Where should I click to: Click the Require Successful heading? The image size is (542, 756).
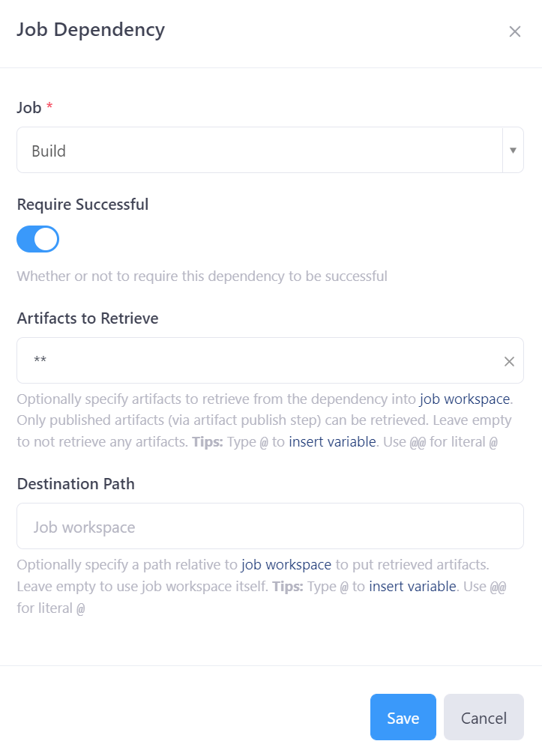click(x=82, y=204)
